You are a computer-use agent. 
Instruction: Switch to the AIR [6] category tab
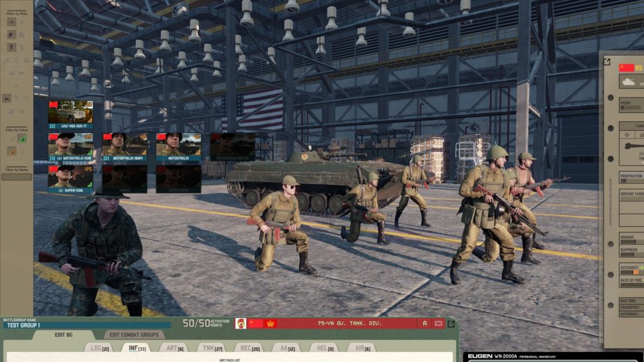point(362,348)
